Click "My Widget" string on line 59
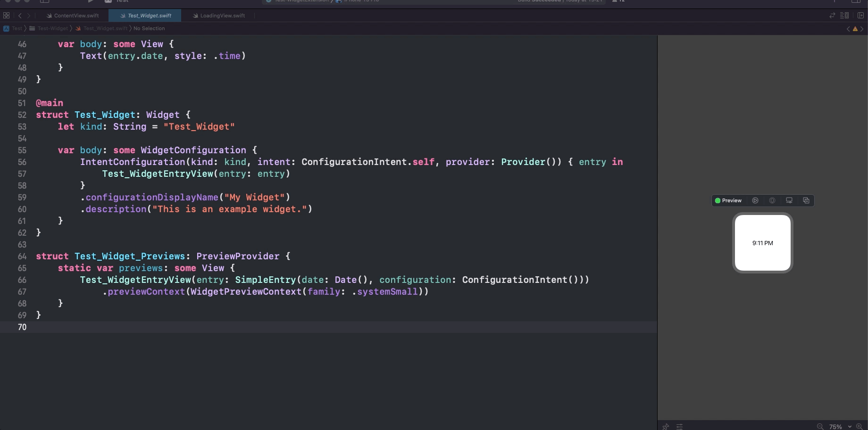Viewport: 868px width, 430px height. tap(255, 197)
